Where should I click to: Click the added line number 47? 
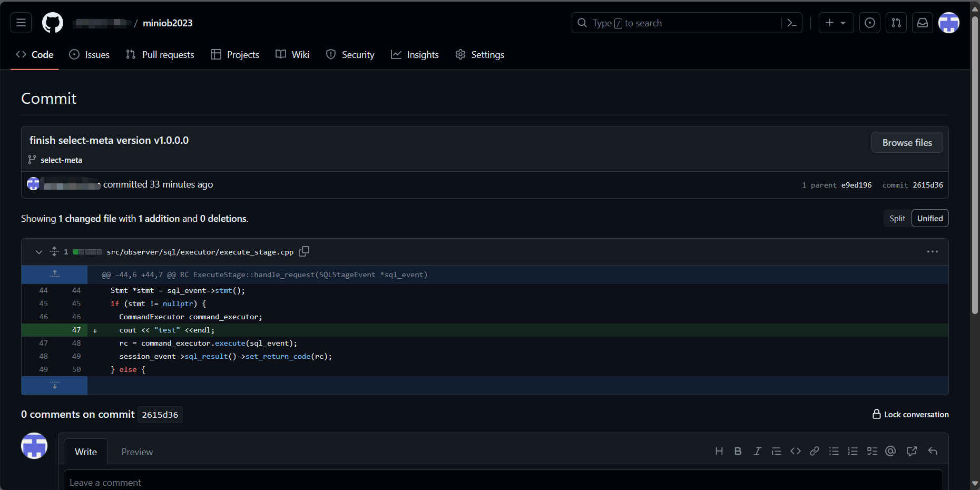76,330
